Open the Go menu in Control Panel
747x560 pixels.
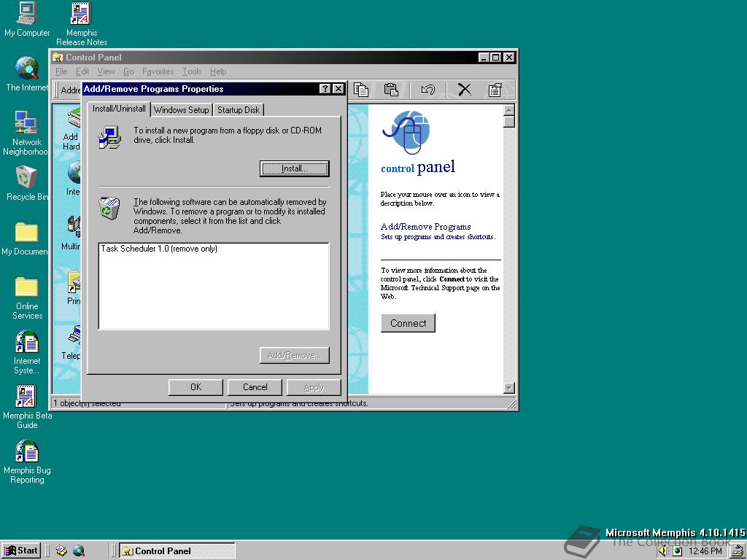click(x=128, y=71)
